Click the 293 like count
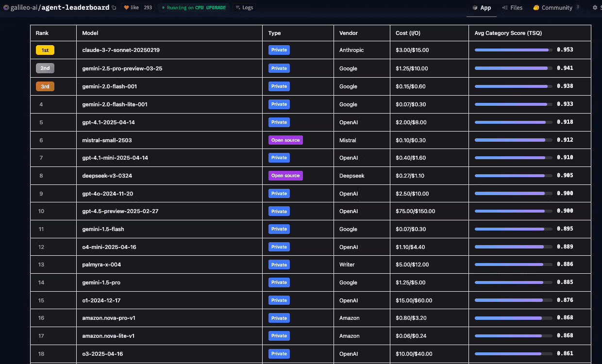 tap(148, 8)
